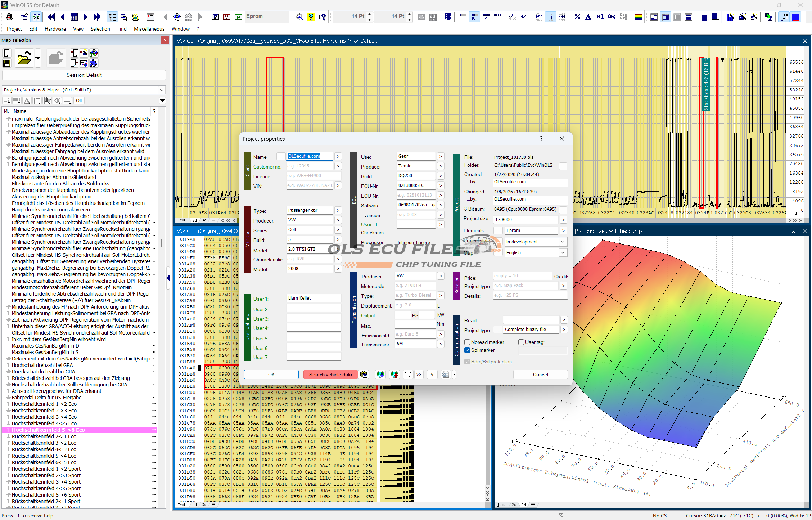812x520 pixels.
Task: Click the percent display toolbar icon
Action: coord(577,17)
